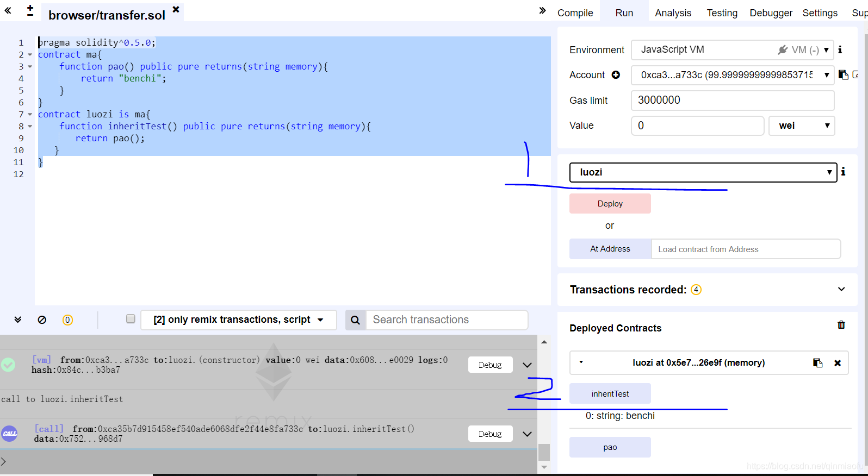Click the font size plus/minus icon

click(30, 10)
